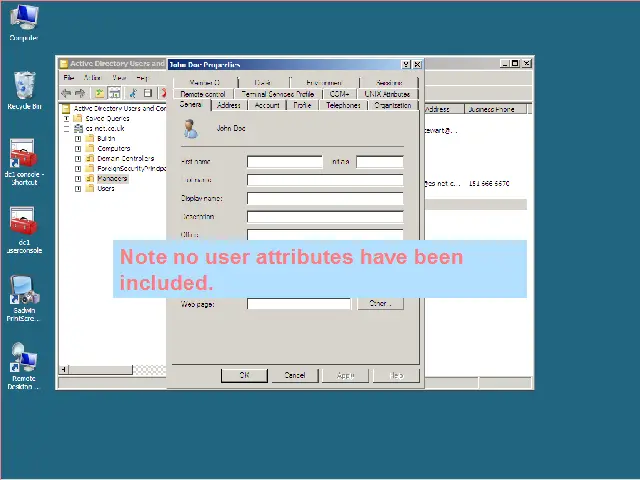Click the Initials input field
Viewport: 640px width, 480px height.
380,162
